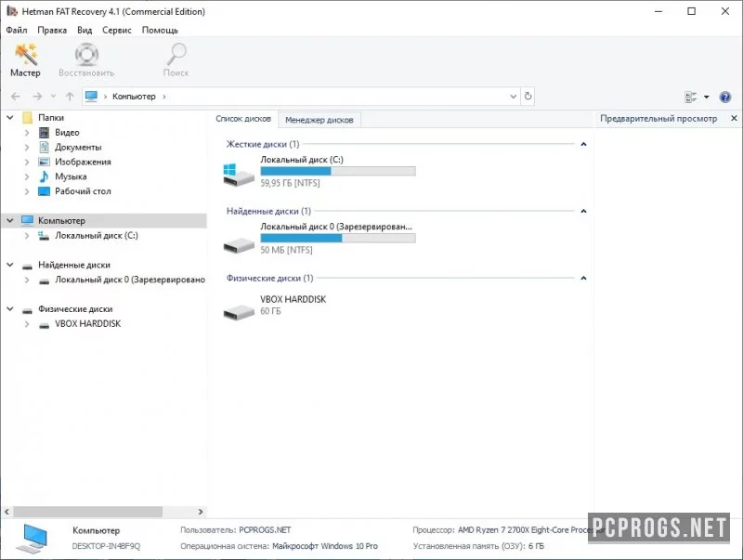Launch the Мастер recovery wizard
This screenshot has height=560, width=743.
click(x=26, y=60)
